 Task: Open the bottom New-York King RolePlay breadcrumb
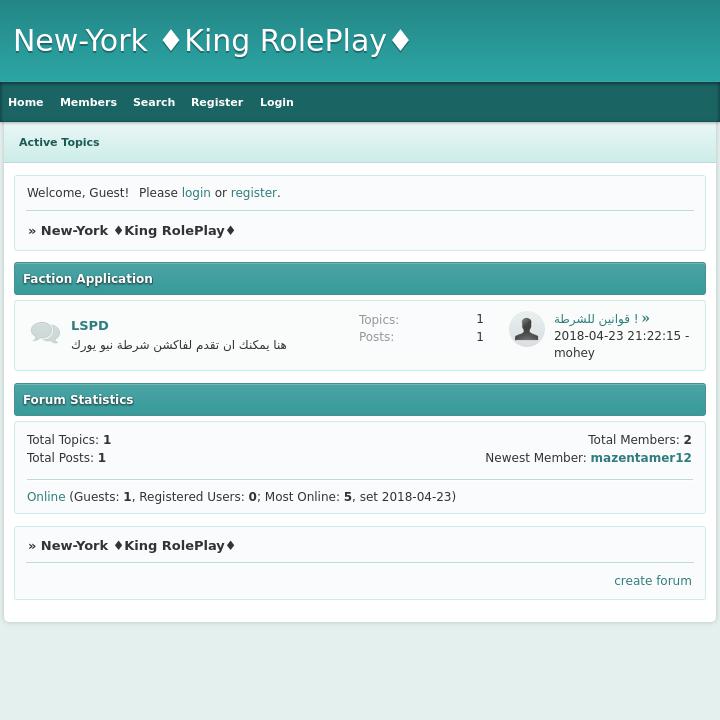138,546
